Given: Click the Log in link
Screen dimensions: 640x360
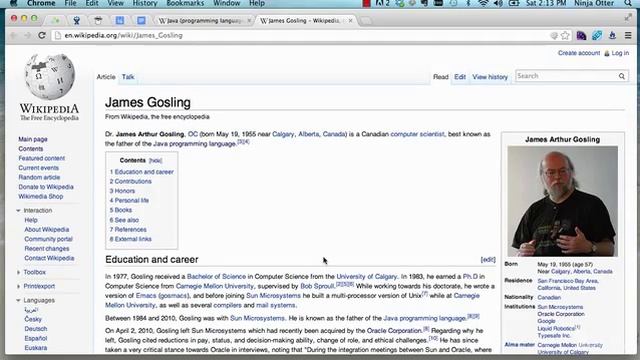Looking at the screenshot, I should tap(620, 53).
